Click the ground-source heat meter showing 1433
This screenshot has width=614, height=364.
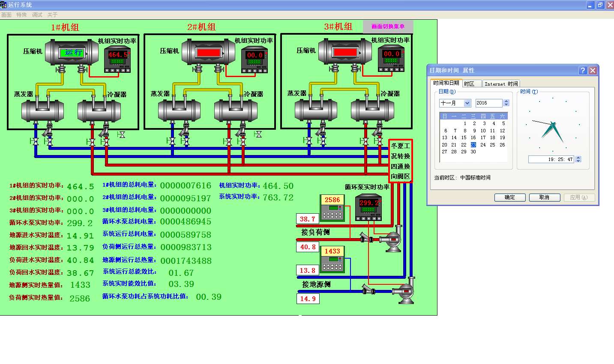[x=332, y=259]
